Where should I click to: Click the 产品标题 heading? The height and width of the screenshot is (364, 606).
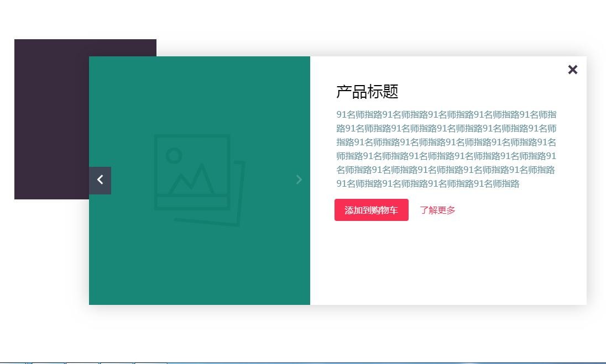coord(367,92)
